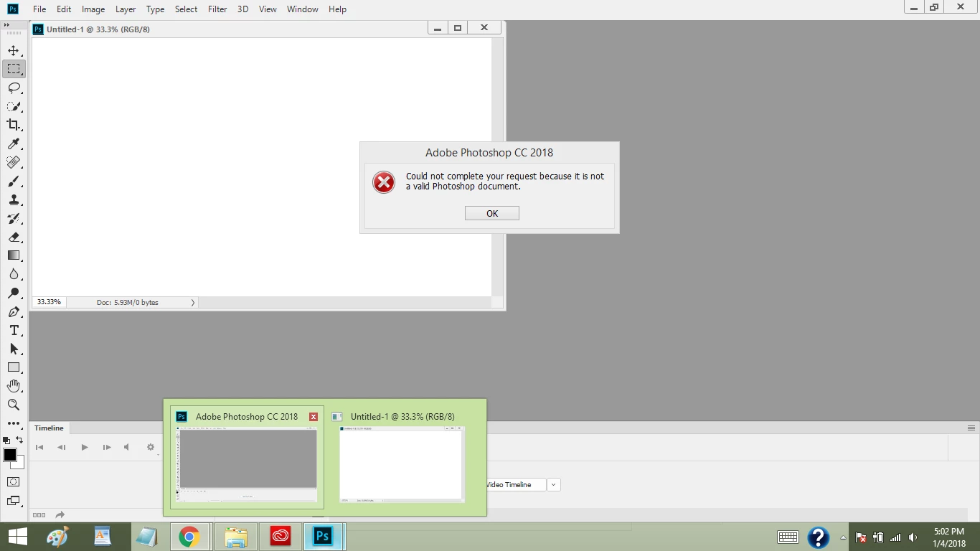Convert to frame animation icon

(x=39, y=515)
